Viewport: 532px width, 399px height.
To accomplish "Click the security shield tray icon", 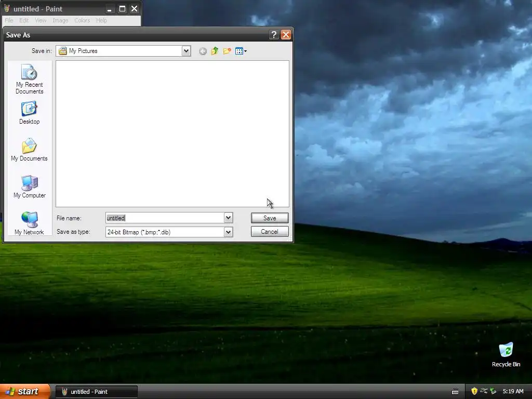I will coord(474,391).
